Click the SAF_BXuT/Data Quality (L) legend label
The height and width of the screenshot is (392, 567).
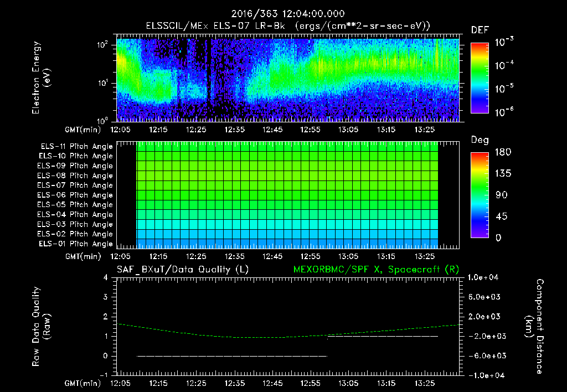(183, 270)
